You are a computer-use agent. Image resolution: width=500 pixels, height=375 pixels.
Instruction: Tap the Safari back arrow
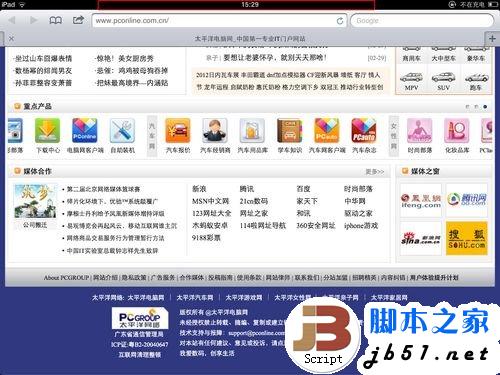coord(12,20)
